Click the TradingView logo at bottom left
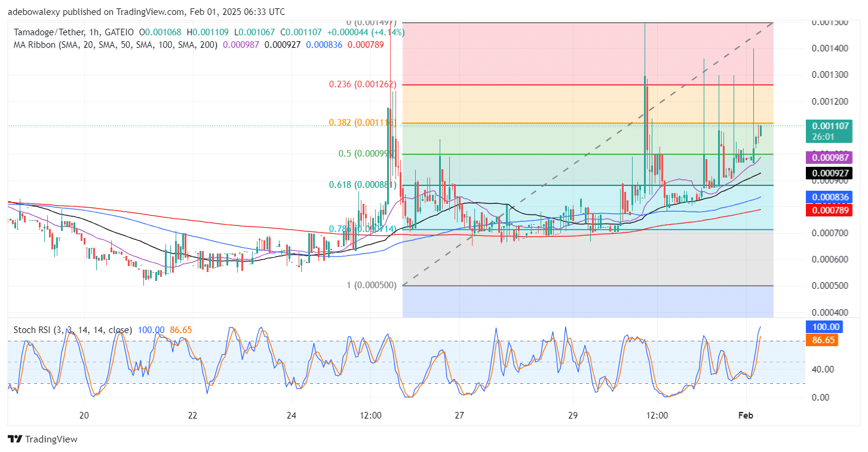This screenshot has width=868, height=452. click(x=43, y=439)
